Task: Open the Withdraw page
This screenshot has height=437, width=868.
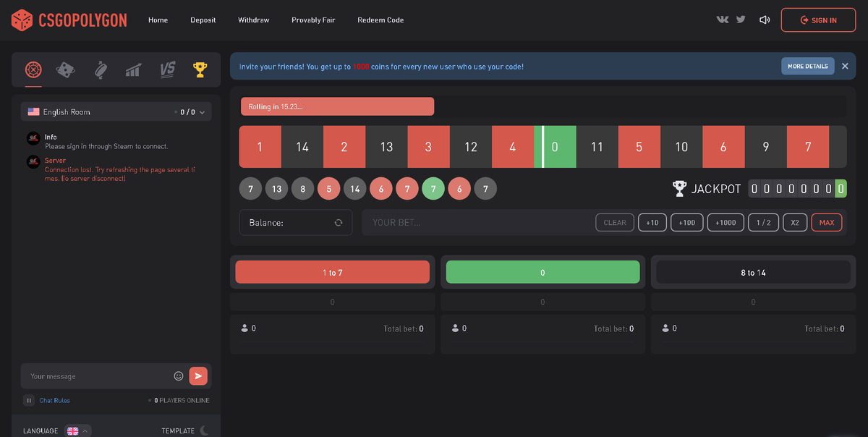Action: click(253, 20)
